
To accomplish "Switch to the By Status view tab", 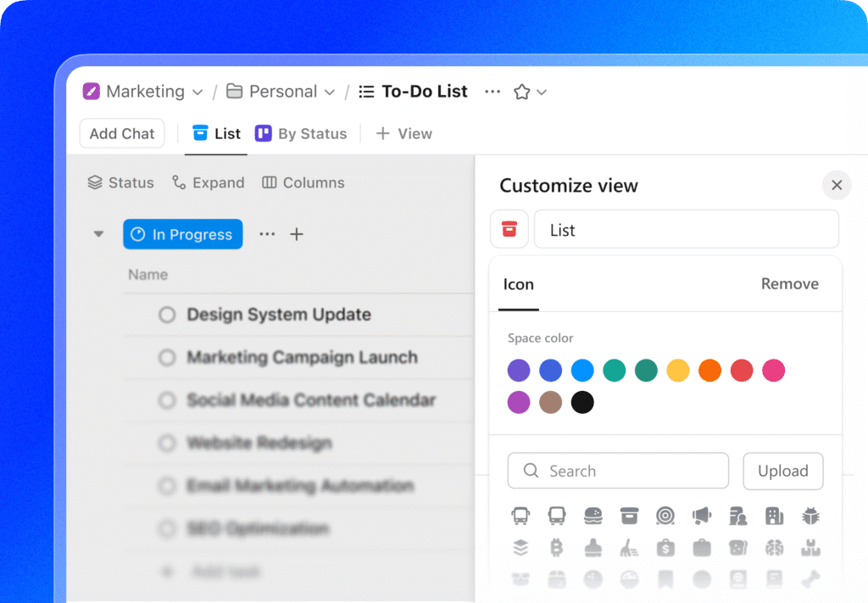I will click(302, 134).
